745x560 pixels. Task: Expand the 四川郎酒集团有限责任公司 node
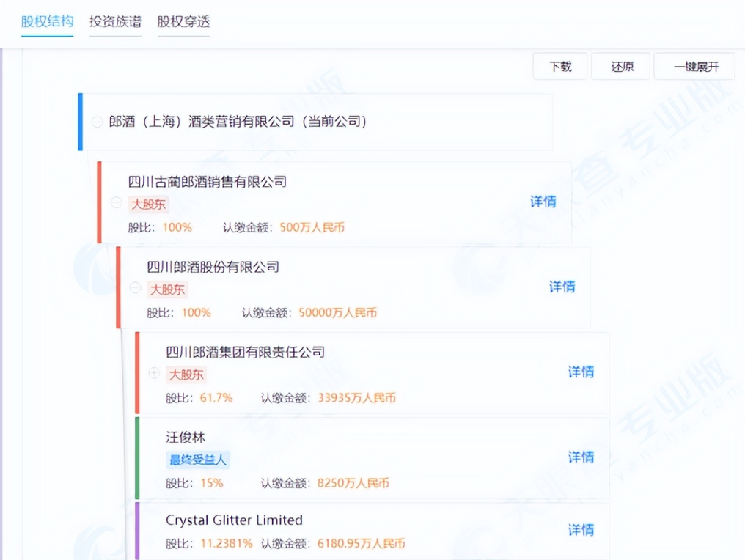154,373
